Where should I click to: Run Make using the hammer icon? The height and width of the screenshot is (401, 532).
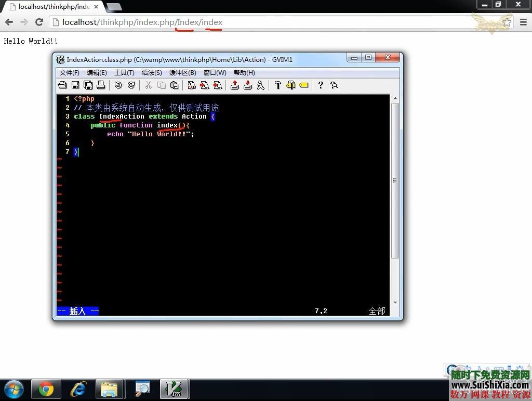pyautogui.click(x=278, y=85)
